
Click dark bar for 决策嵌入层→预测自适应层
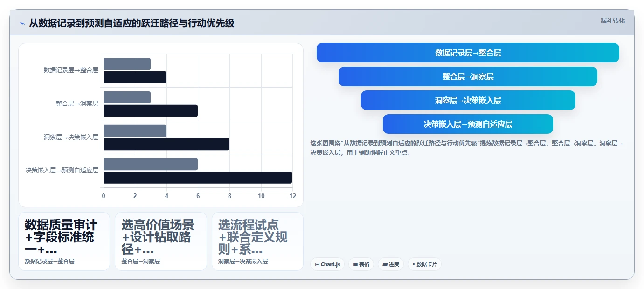[x=198, y=178]
